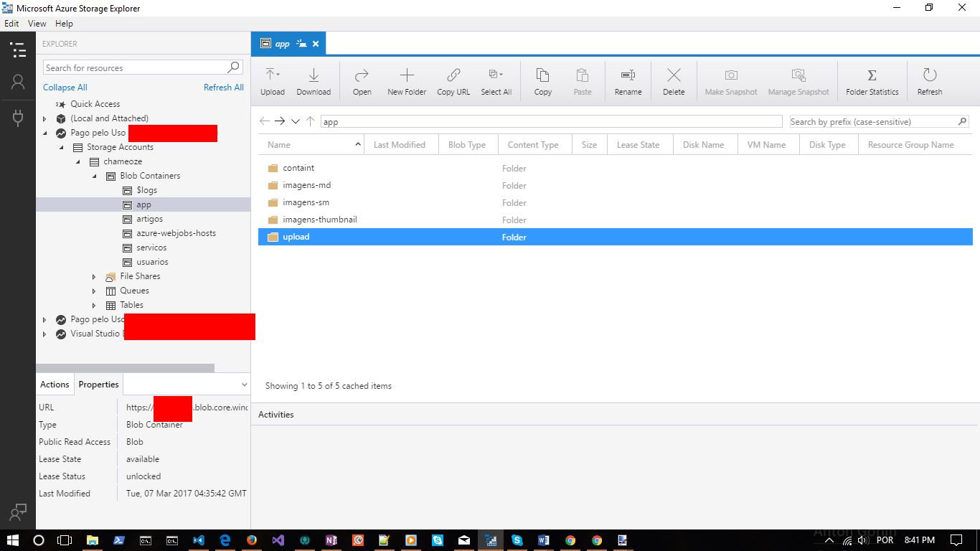Sort by the Name column header

pos(311,144)
